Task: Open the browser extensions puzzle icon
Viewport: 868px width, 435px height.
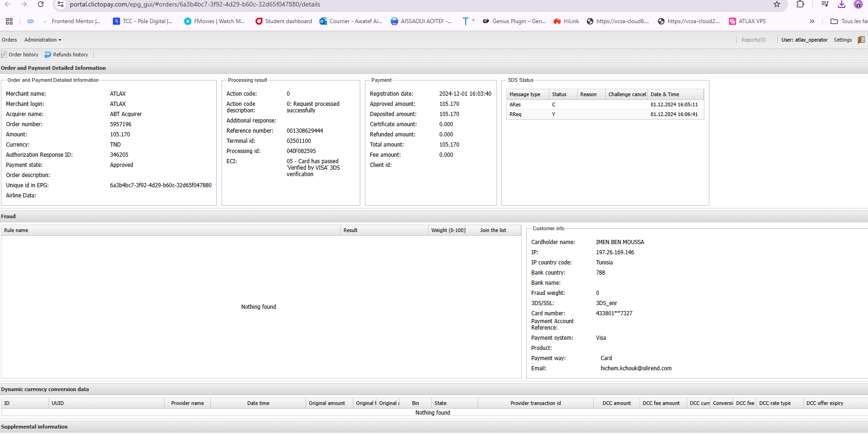Action: (x=800, y=4)
